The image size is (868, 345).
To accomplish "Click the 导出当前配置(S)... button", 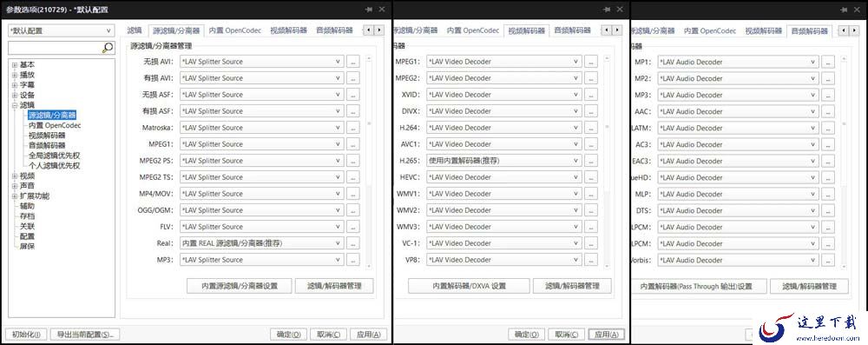I will coord(85,335).
